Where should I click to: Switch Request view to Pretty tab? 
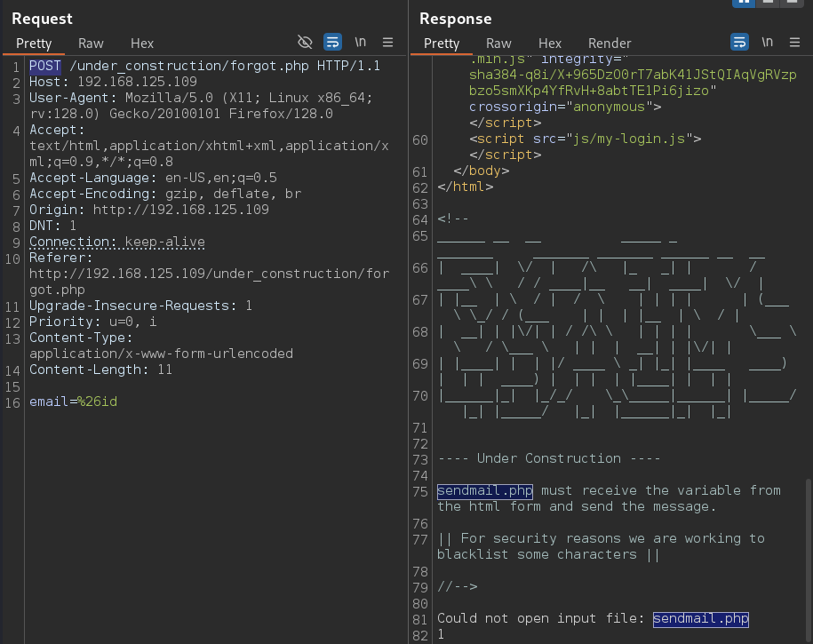point(34,43)
